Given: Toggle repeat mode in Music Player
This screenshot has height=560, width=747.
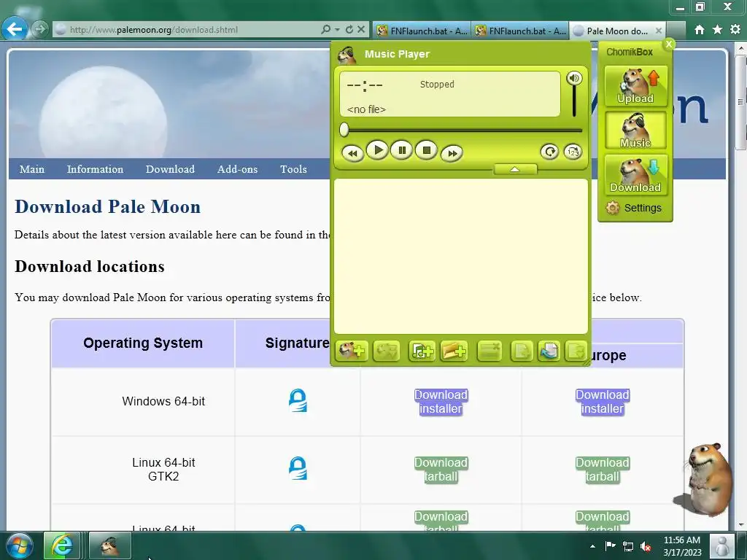Looking at the screenshot, I should pos(550,152).
